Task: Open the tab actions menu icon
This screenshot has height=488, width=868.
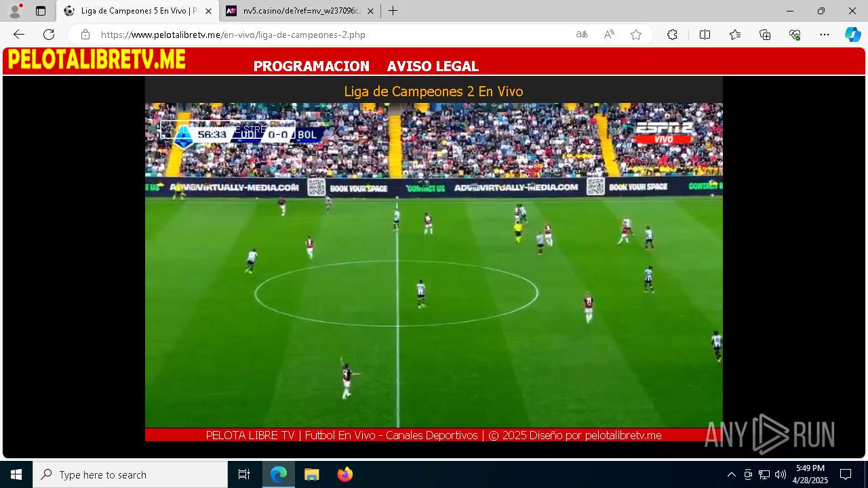Action: pyautogui.click(x=41, y=11)
